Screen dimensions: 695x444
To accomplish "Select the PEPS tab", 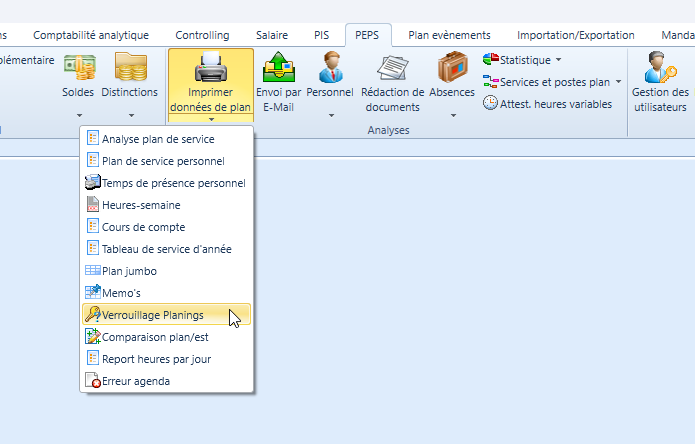I will pyautogui.click(x=367, y=35).
